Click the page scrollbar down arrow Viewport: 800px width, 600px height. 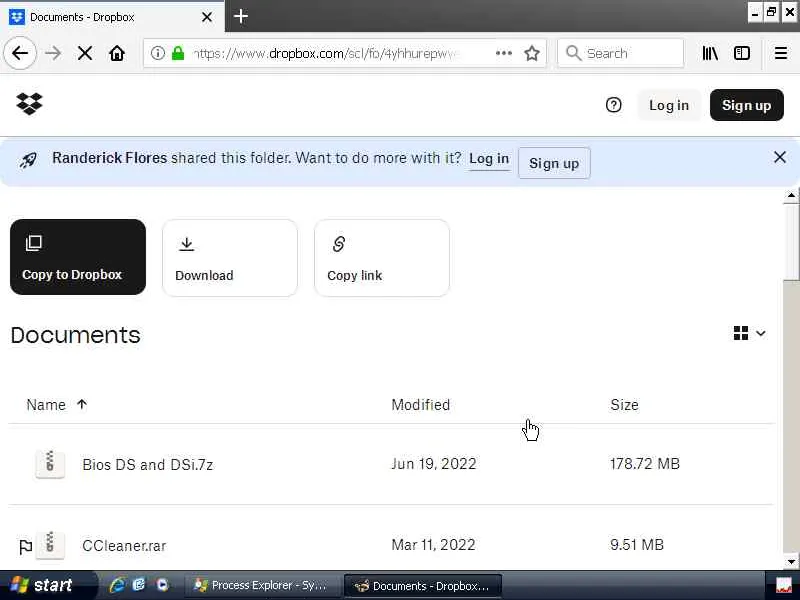(791, 562)
